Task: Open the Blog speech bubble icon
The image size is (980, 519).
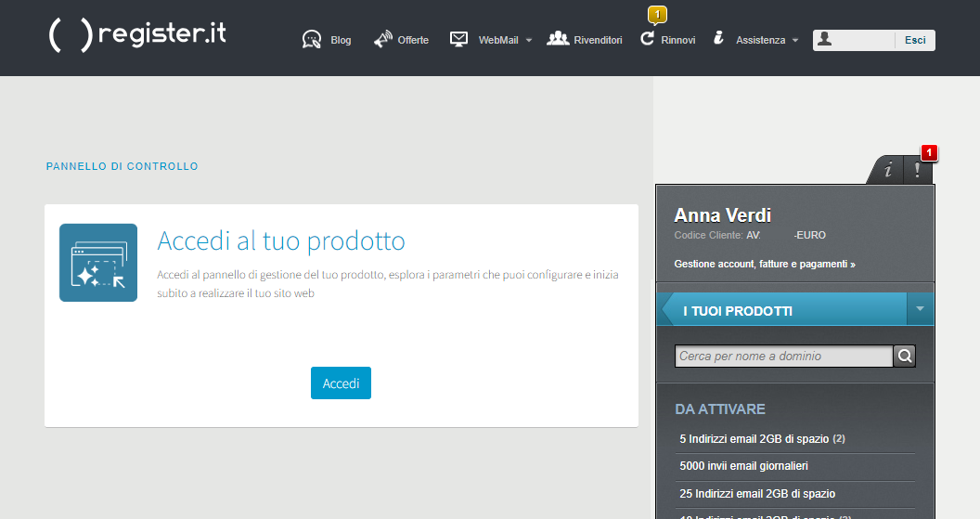Action: tap(312, 40)
